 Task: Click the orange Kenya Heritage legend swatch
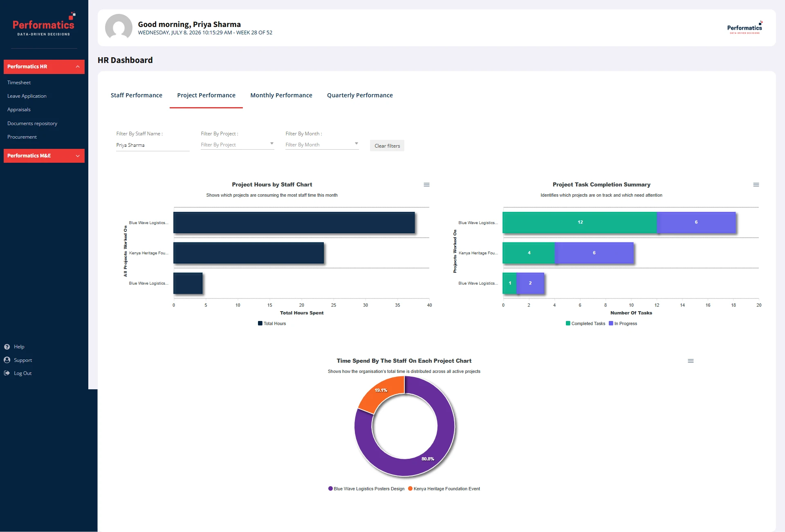pos(410,489)
